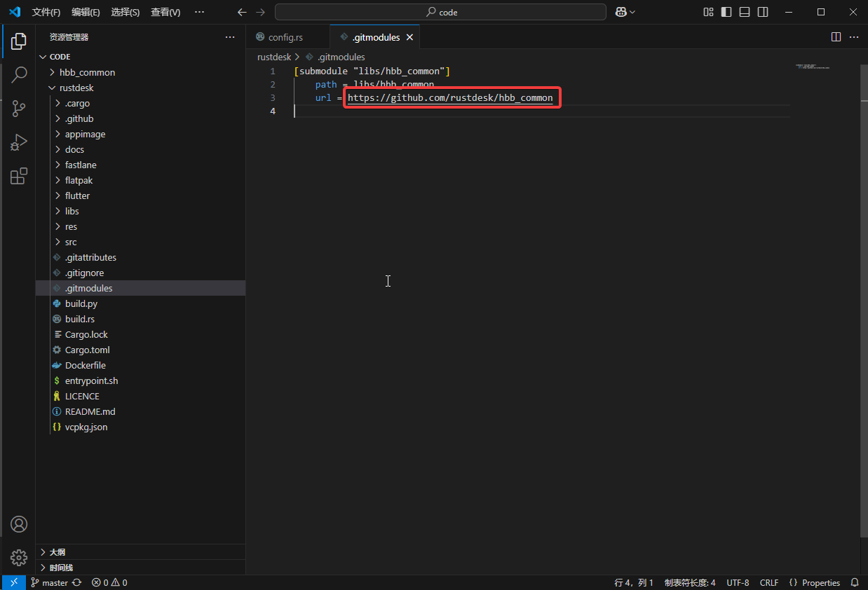Click the code search box in title bar
This screenshot has width=868, height=590.
pyautogui.click(x=440, y=12)
